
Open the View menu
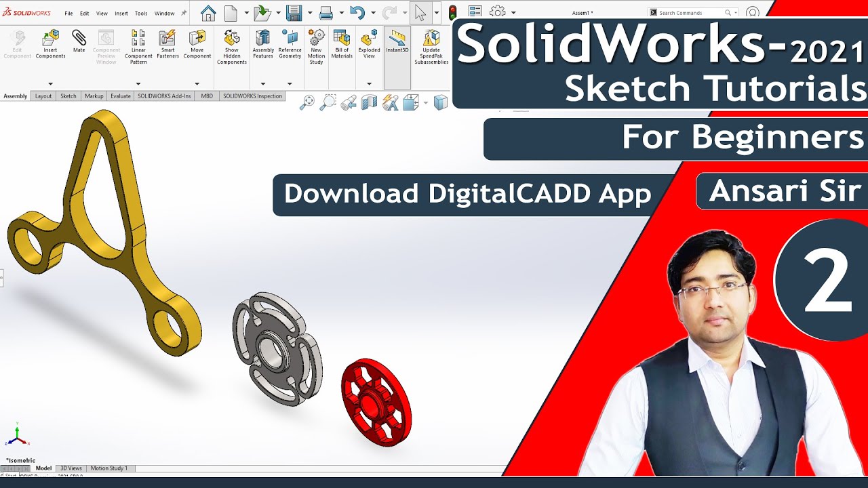coord(102,14)
